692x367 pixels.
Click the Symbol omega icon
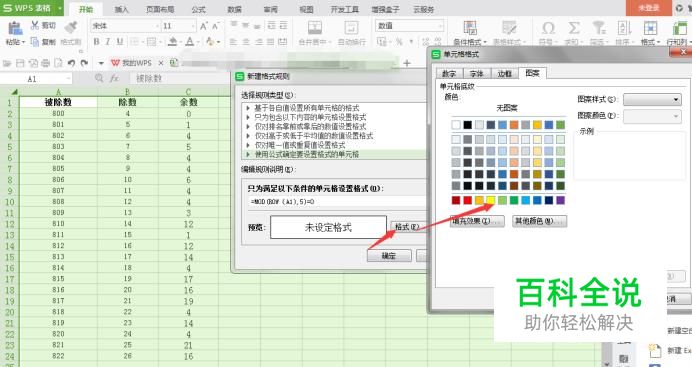pos(548,27)
